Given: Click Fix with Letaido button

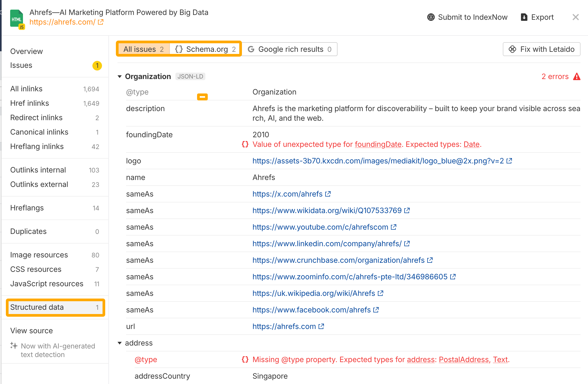Looking at the screenshot, I should 542,49.
